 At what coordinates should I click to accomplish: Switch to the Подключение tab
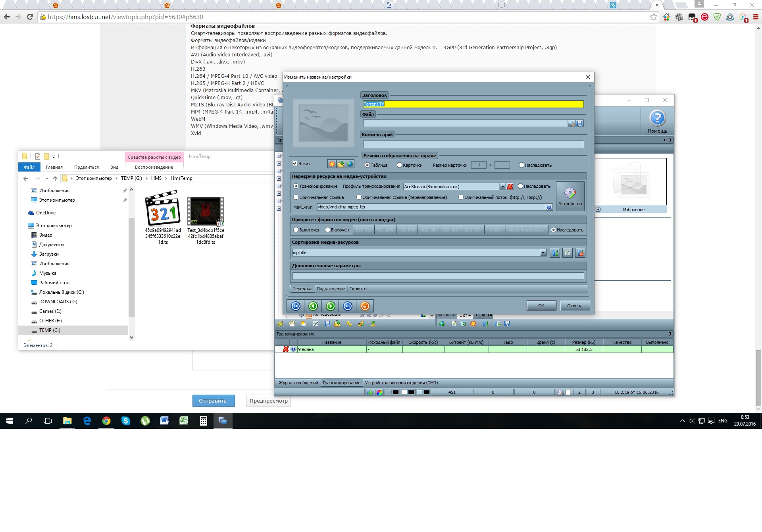tap(331, 289)
